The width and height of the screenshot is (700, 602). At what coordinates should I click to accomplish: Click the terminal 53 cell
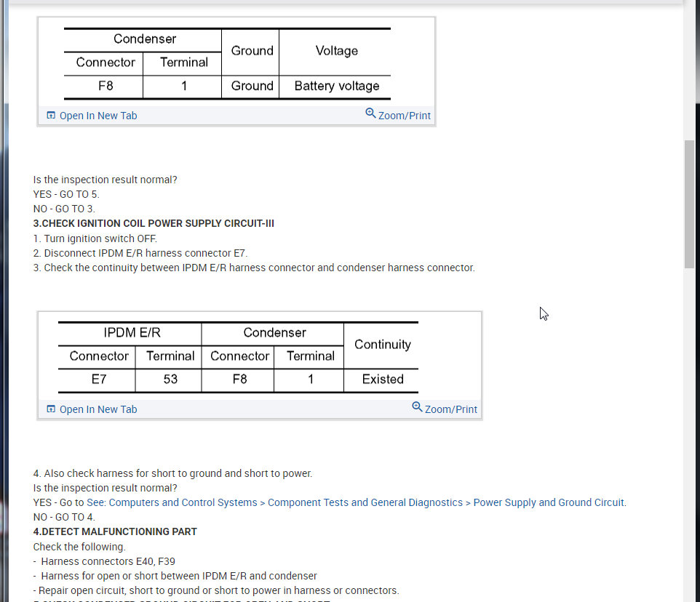click(170, 380)
